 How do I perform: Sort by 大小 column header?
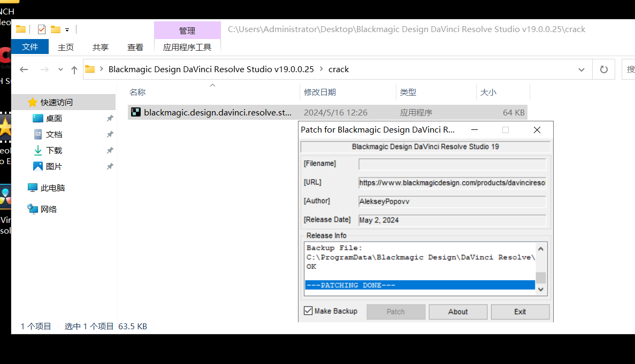click(x=488, y=92)
